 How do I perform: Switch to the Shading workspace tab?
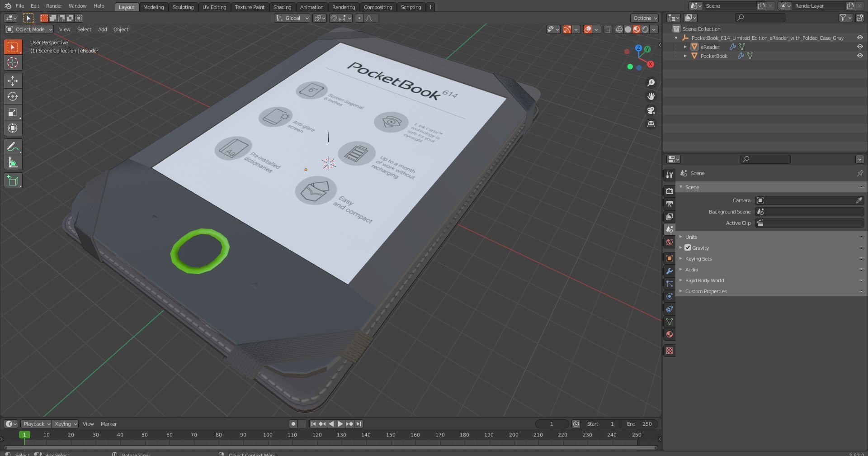tap(282, 7)
